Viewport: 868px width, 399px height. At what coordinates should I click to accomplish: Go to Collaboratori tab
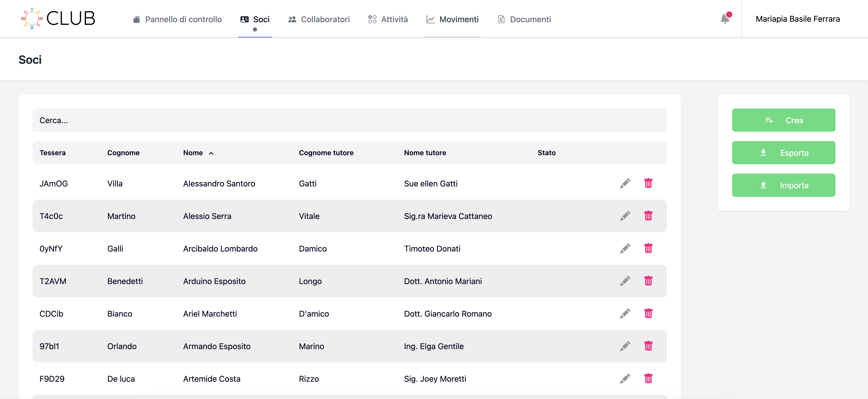[319, 19]
